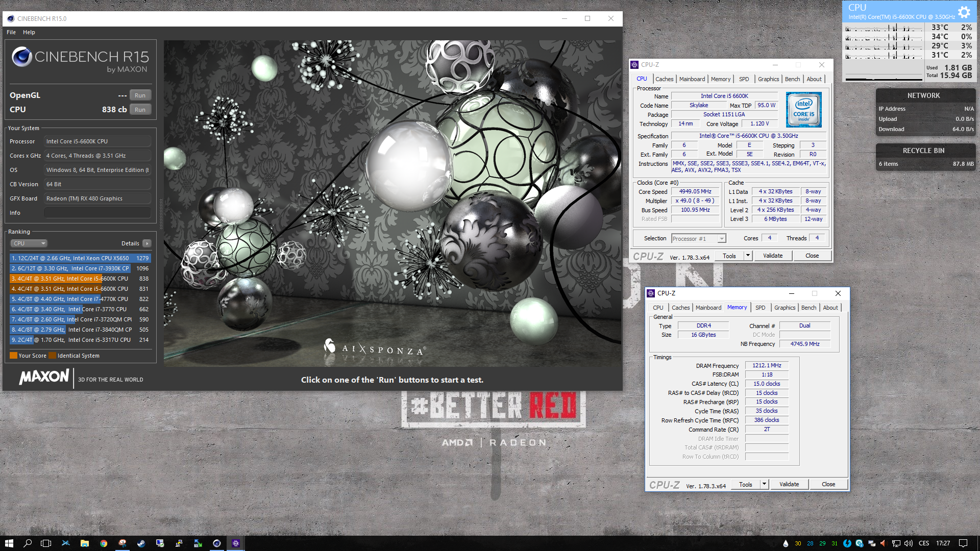980x551 pixels.
Task: Open the CPU gadget settings gear
Action: point(964,12)
